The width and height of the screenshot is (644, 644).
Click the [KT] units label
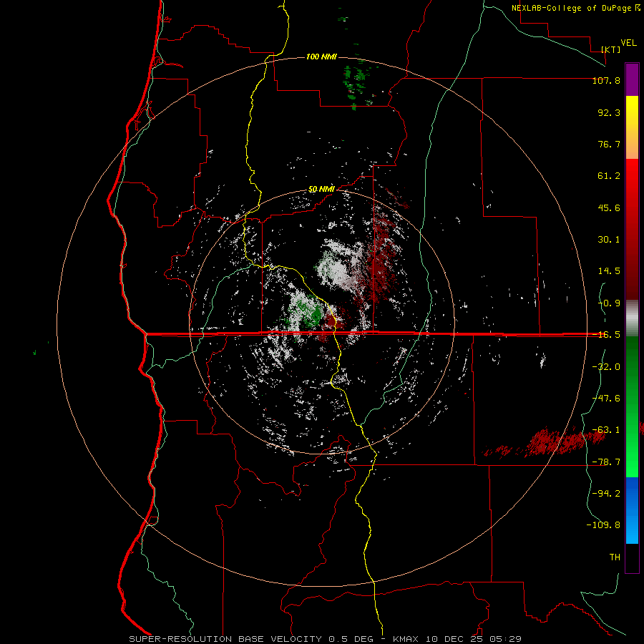(x=611, y=49)
